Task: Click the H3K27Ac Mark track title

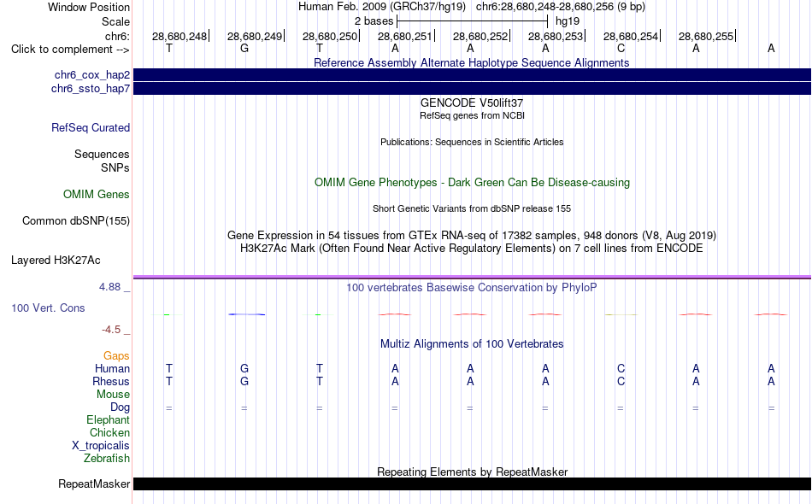Action: [472, 249]
